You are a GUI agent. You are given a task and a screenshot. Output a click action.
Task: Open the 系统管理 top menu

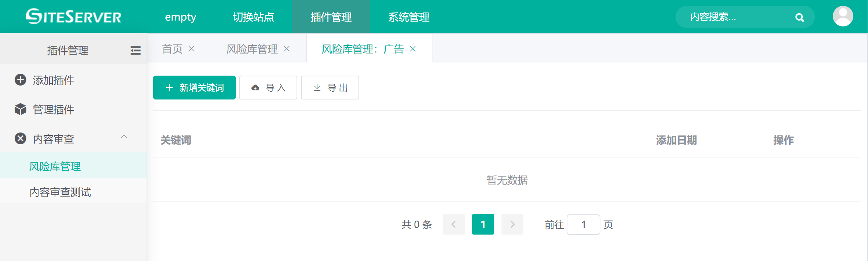tap(409, 17)
